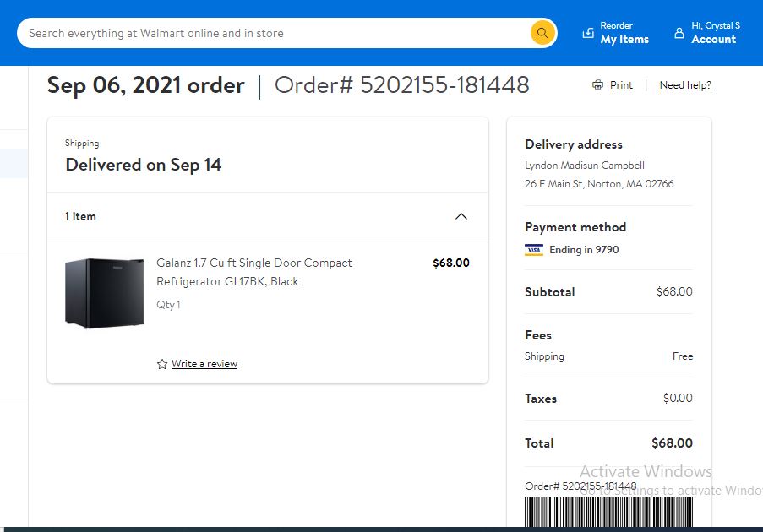Click the Reorder arrow icon
The width and height of the screenshot is (763, 532).
588,33
